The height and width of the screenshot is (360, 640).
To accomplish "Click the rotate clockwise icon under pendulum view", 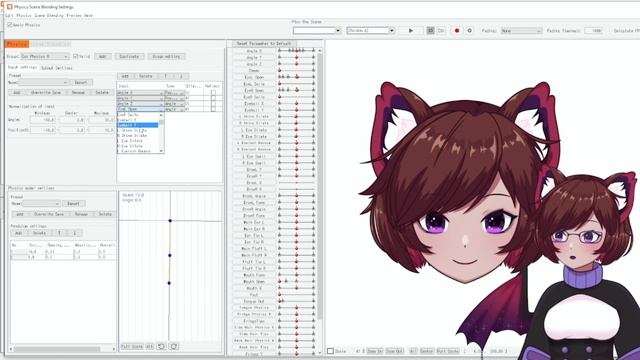I will [174, 346].
